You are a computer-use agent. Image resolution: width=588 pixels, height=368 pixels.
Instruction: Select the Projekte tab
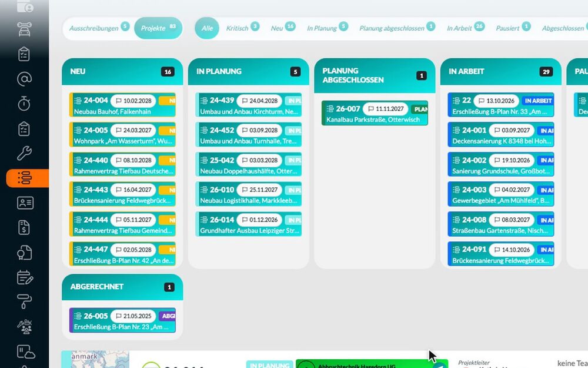pyautogui.click(x=158, y=28)
